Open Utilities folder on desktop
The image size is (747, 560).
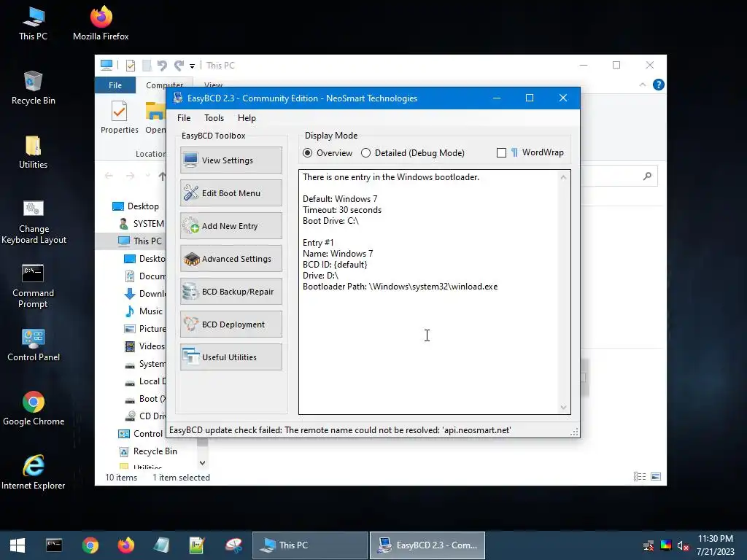click(x=34, y=152)
